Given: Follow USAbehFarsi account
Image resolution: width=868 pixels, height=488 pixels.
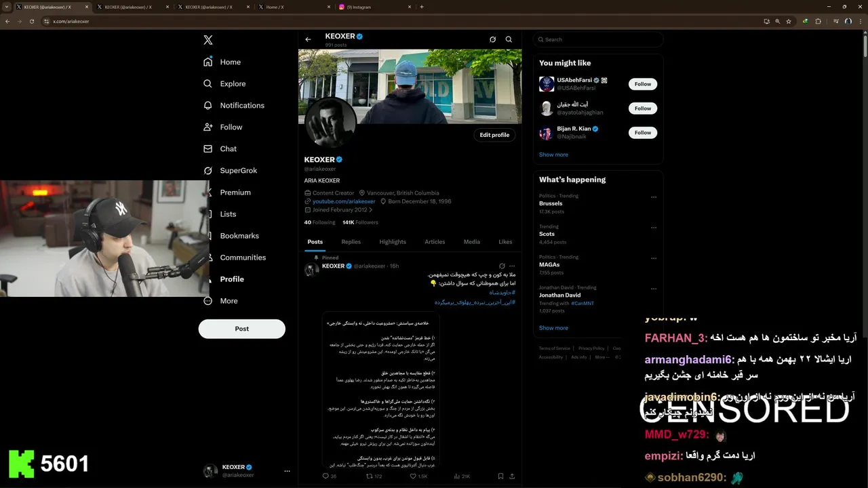Looking at the screenshot, I should pyautogui.click(x=643, y=84).
